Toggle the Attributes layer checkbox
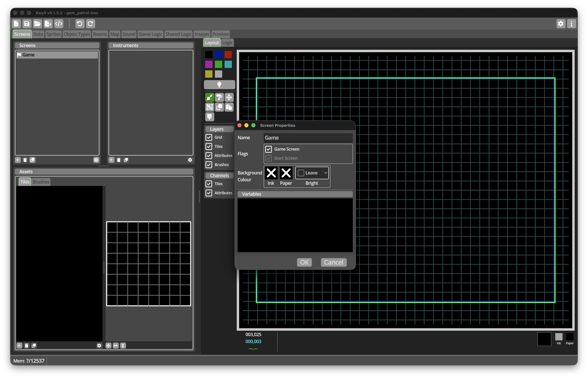 pos(209,156)
